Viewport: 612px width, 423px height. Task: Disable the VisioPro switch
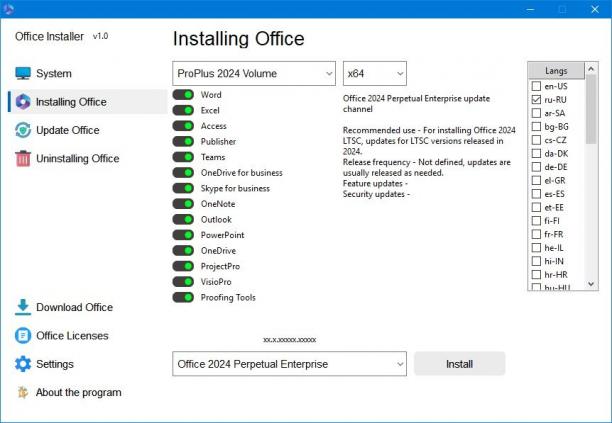point(183,282)
